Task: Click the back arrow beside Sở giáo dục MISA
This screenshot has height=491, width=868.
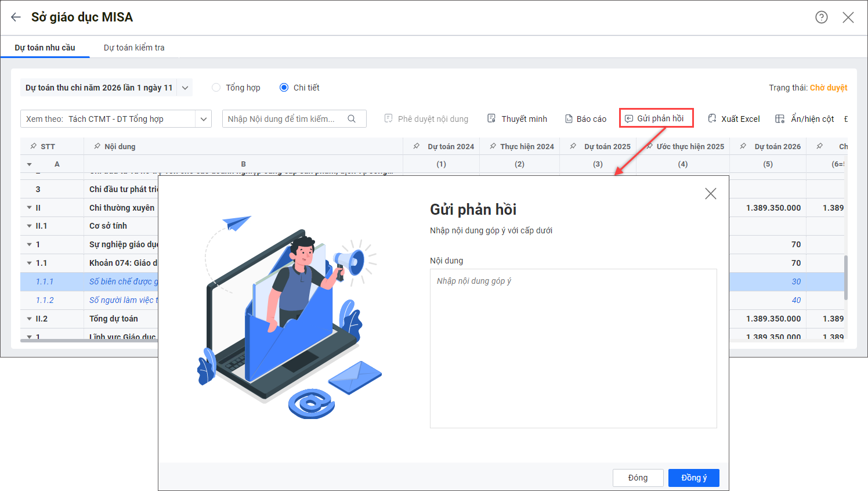Action: (16, 17)
